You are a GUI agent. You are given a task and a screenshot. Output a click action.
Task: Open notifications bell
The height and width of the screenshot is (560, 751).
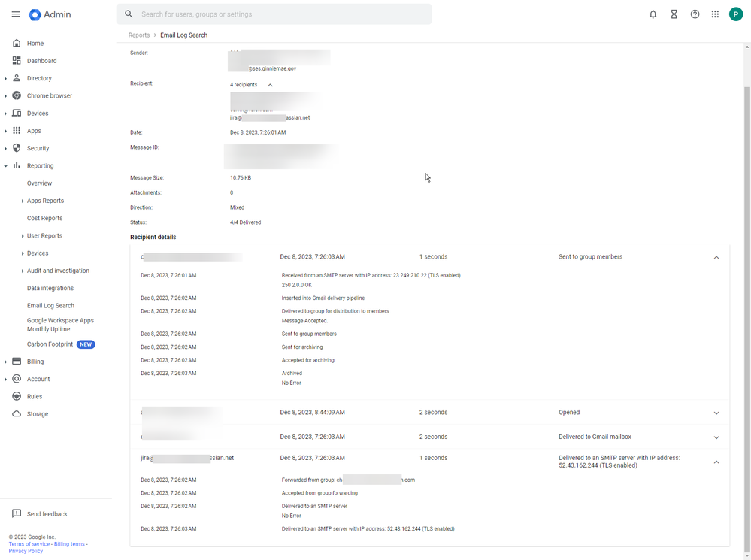pos(653,14)
